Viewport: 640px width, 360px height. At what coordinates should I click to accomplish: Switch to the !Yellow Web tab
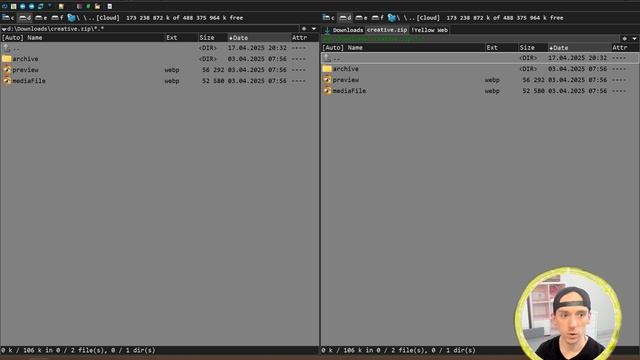point(429,30)
